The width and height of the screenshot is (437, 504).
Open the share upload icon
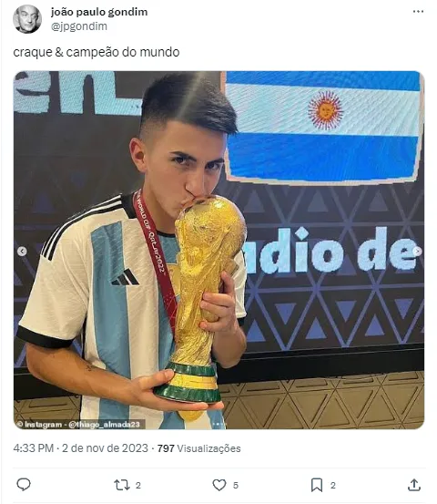pyautogui.click(x=414, y=485)
